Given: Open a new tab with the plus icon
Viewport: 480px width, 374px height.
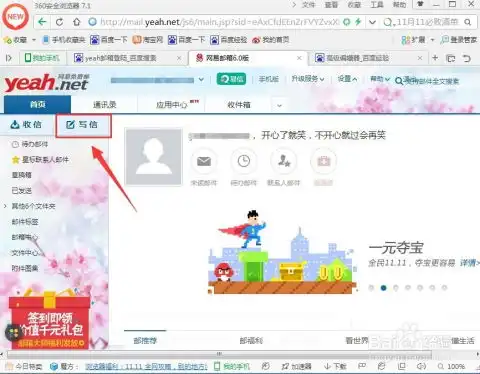Looking at the screenshot, I should point(435,58).
